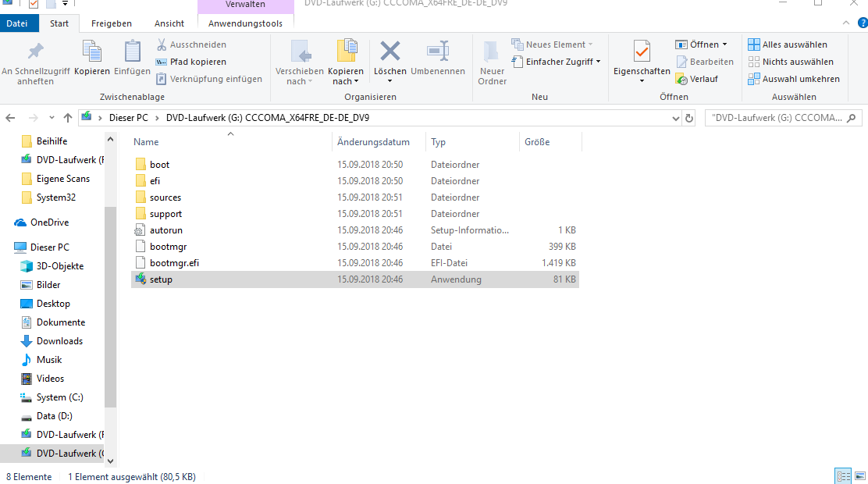Create a new folder with Neuer Ordner
Screen dimensions: 868x484
(492, 62)
